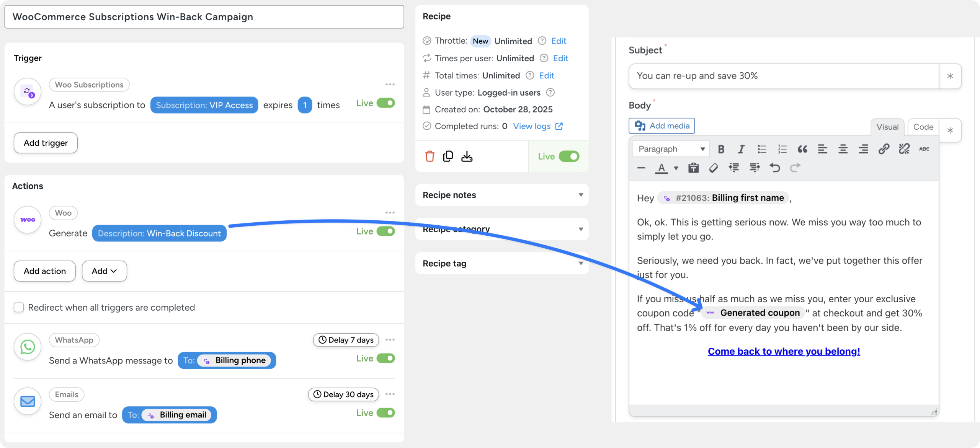Screen dimensions: 980x448
Task: Disable the recipe Live toggle in Recipe panel
Action: pyautogui.click(x=569, y=156)
